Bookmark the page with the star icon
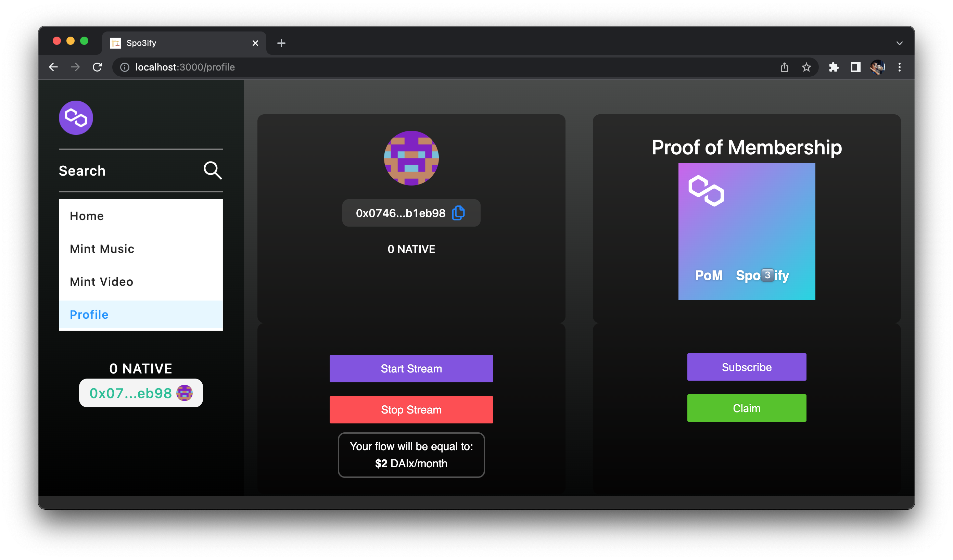This screenshot has width=953, height=560. [806, 67]
